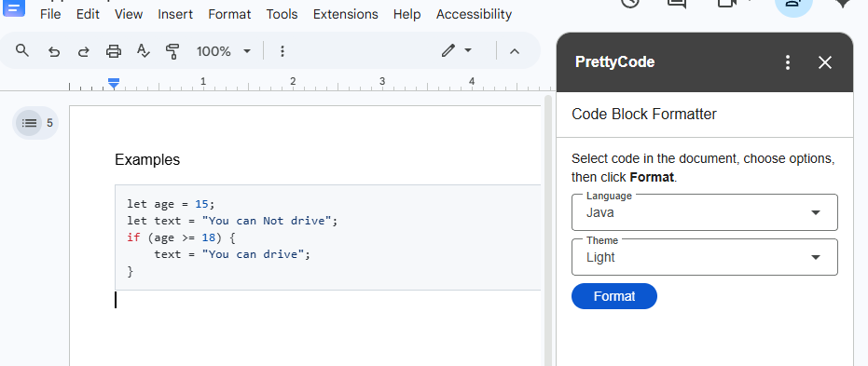Image resolution: width=868 pixels, height=366 pixels.
Task: Open the document outline panel
Action: (29, 123)
